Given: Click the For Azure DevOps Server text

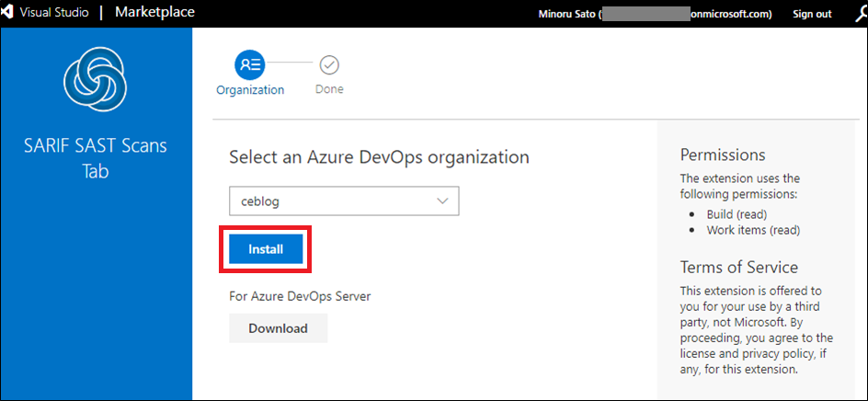Looking at the screenshot, I should [x=300, y=296].
